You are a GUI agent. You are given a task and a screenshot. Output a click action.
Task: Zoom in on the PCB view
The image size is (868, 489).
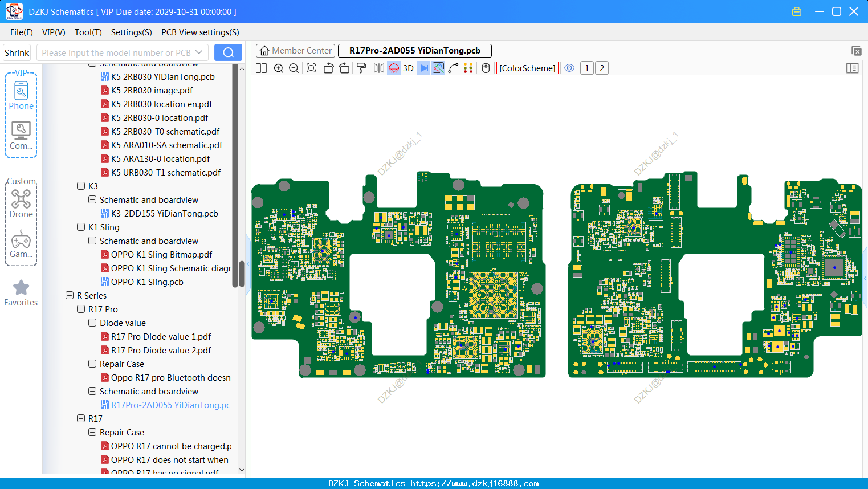pos(279,68)
